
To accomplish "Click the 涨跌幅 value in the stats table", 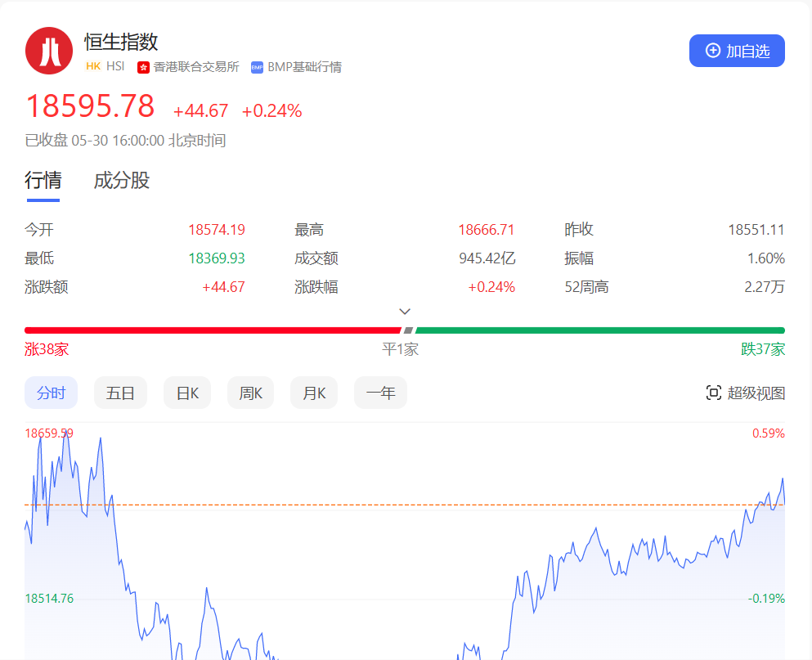I will click(491, 287).
